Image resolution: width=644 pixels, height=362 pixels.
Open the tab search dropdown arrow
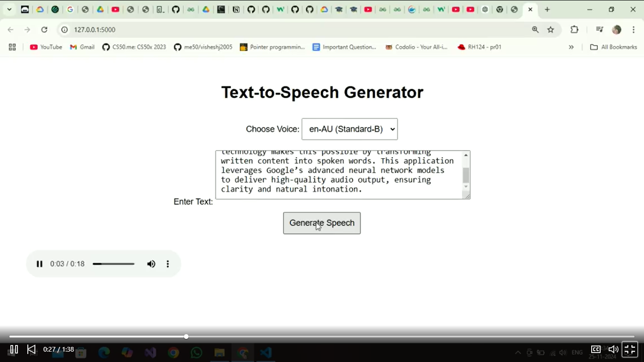pyautogui.click(x=9, y=9)
